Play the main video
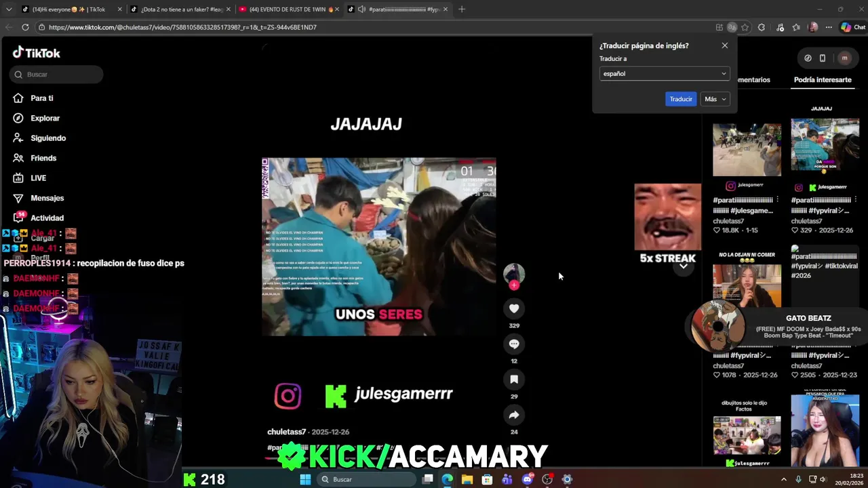This screenshot has height=488, width=868. pos(379,247)
